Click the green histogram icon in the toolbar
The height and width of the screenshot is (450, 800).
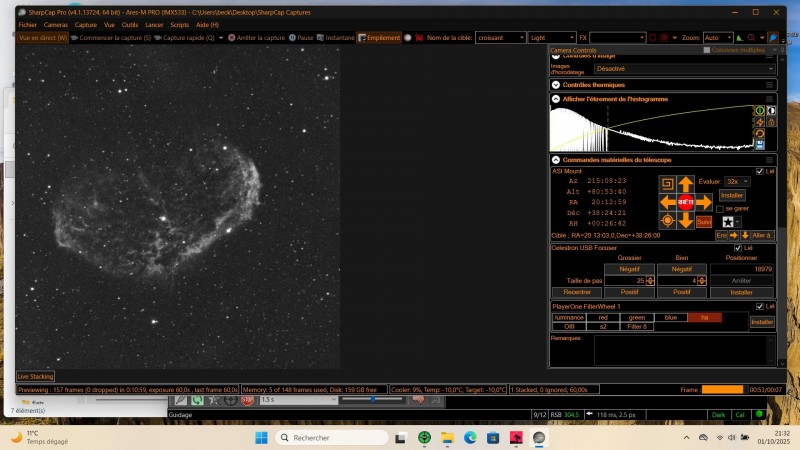point(740,38)
